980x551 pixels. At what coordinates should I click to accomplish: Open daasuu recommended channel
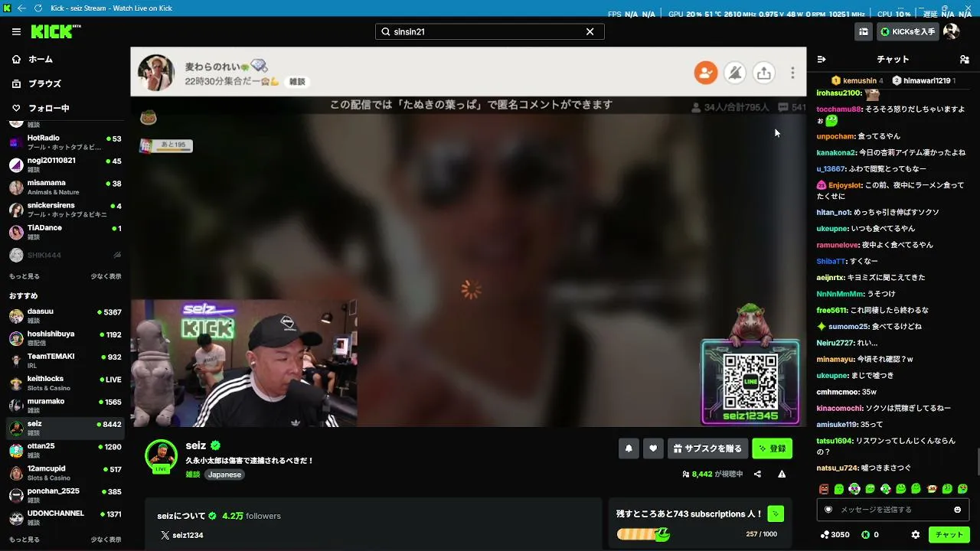pyautogui.click(x=66, y=315)
